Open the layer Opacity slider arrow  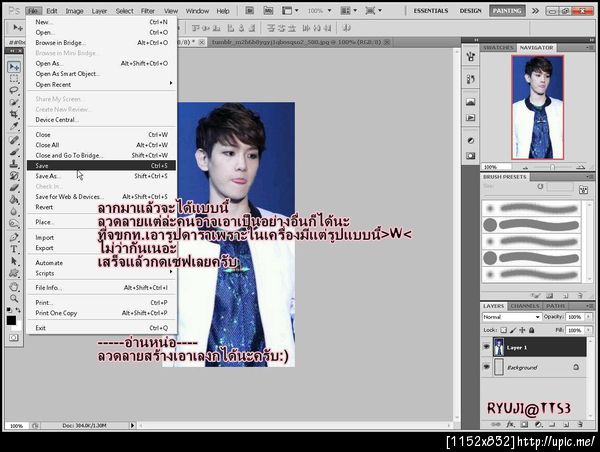(588, 317)
